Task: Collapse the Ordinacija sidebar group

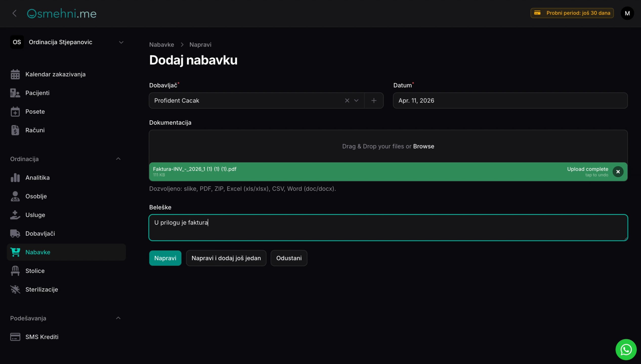Action: pos(118,159)
